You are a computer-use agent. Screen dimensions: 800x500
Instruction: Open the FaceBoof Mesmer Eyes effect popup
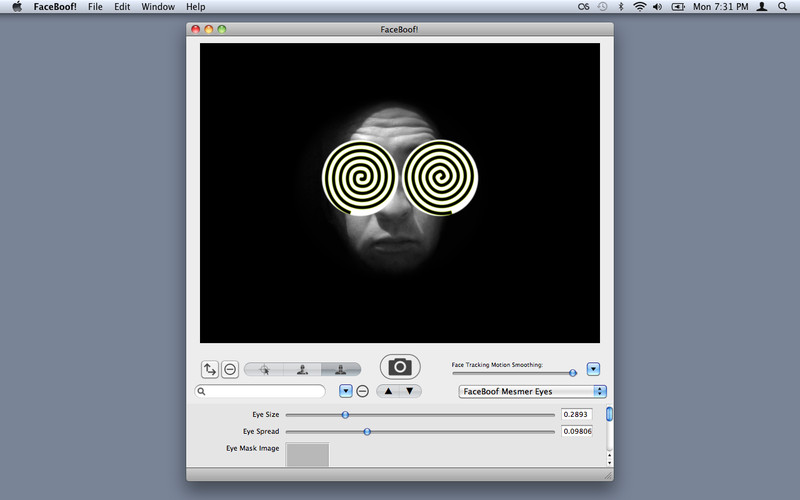(532, 391)
